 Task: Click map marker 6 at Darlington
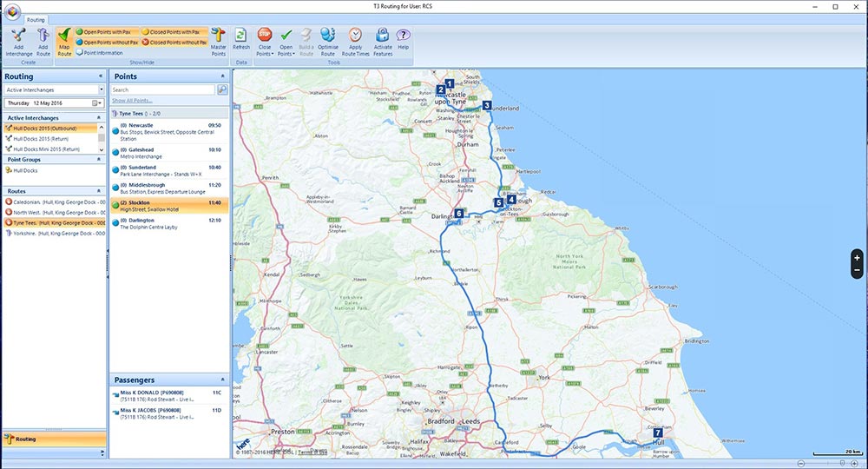point(459,213)
